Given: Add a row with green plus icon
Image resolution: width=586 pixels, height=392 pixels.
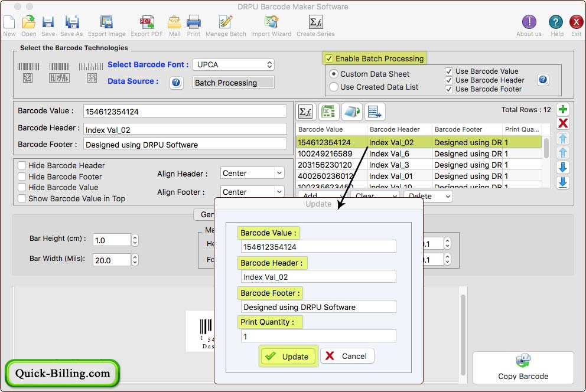Looking at the screenshot, I should coord(563,109).
